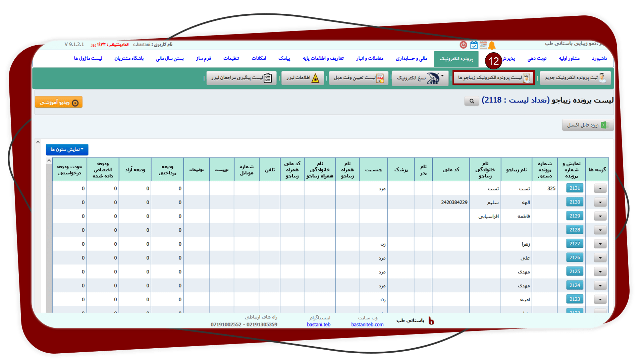This screenshot has width=644, height=362.
Task: Open the معاملات و انبار menu
Action: click(x=370, y=59)
